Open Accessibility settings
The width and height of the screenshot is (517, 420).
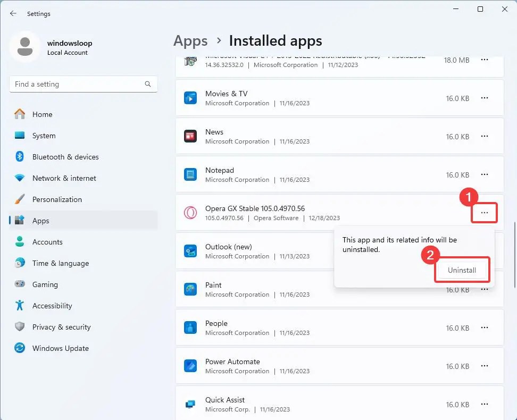pos(84,305)
